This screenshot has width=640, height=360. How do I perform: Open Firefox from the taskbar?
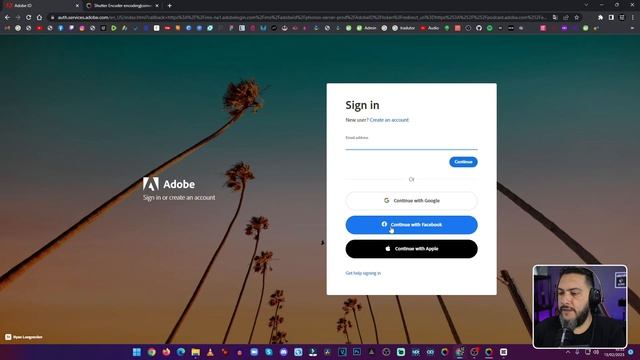click(x=166, y=352)
